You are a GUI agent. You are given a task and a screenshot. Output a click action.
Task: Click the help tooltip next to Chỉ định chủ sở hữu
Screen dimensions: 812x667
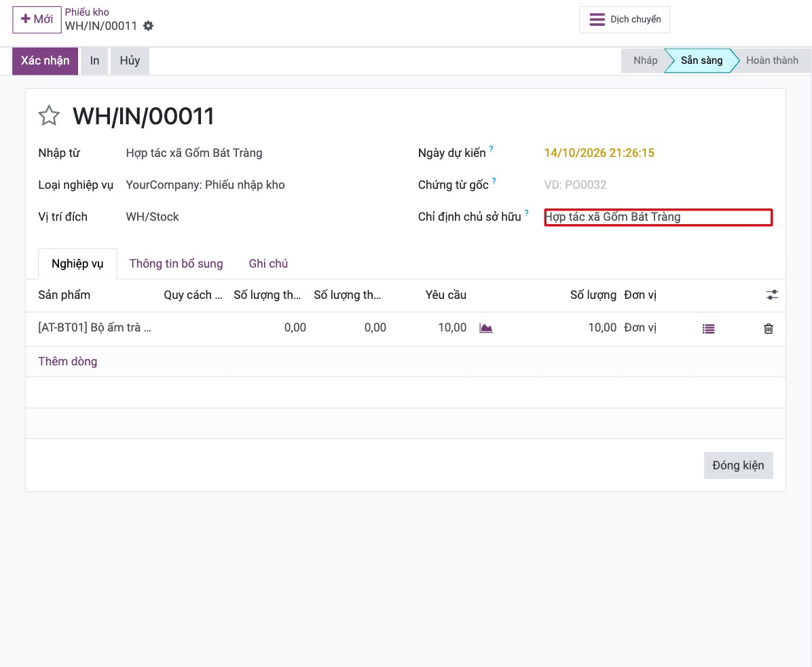point(527,213)
